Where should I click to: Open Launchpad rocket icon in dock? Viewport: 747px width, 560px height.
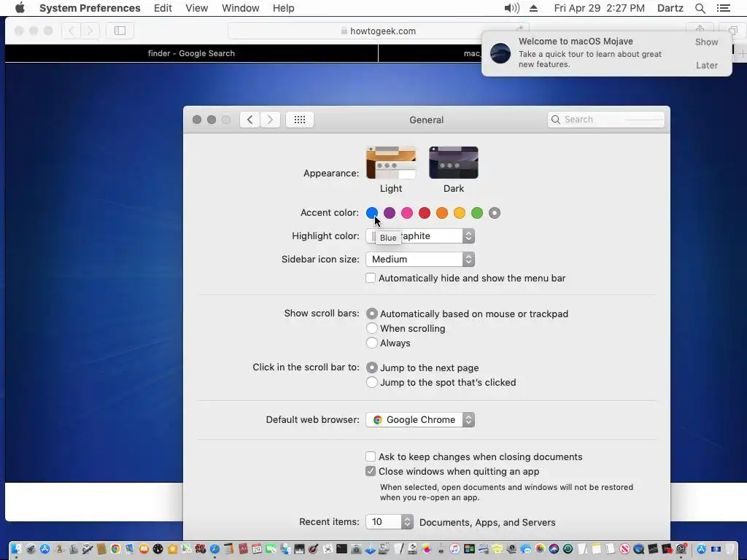(x=31, y=549)
